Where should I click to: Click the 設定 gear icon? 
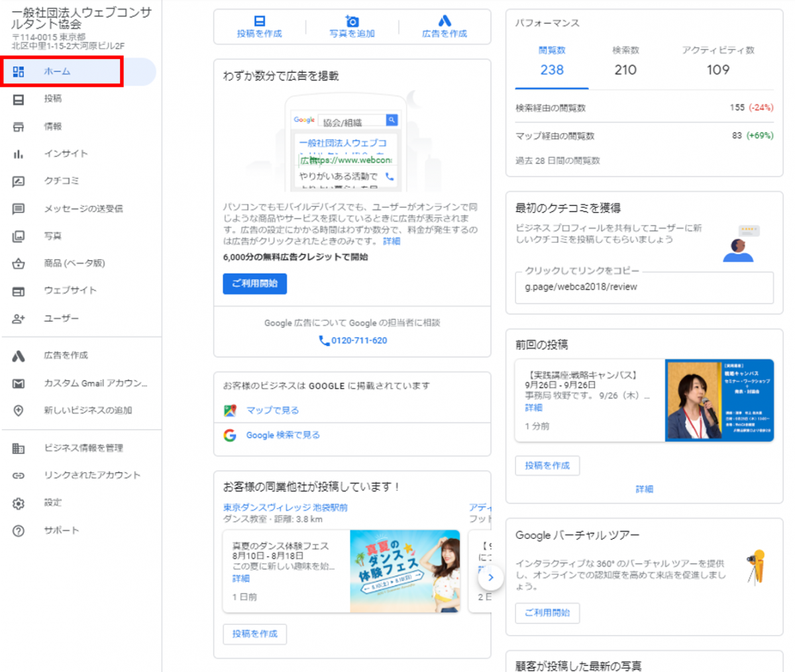click(19, 503)
